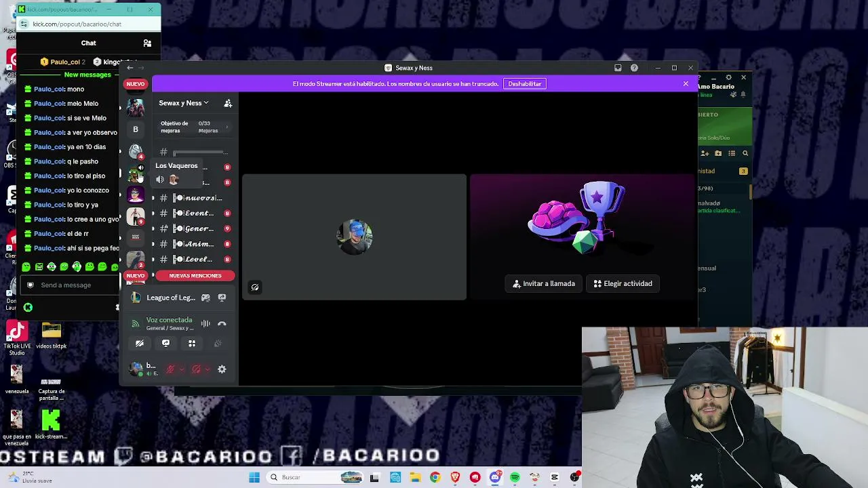Click the NUEVO pill above the server list
The image size is (868, 488).
pos(135,84)
